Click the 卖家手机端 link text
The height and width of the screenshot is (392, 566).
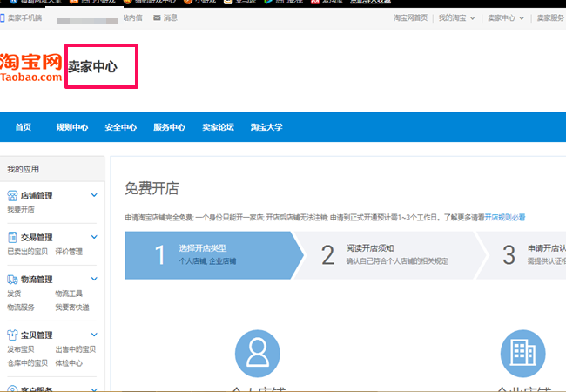pos(25,17)
